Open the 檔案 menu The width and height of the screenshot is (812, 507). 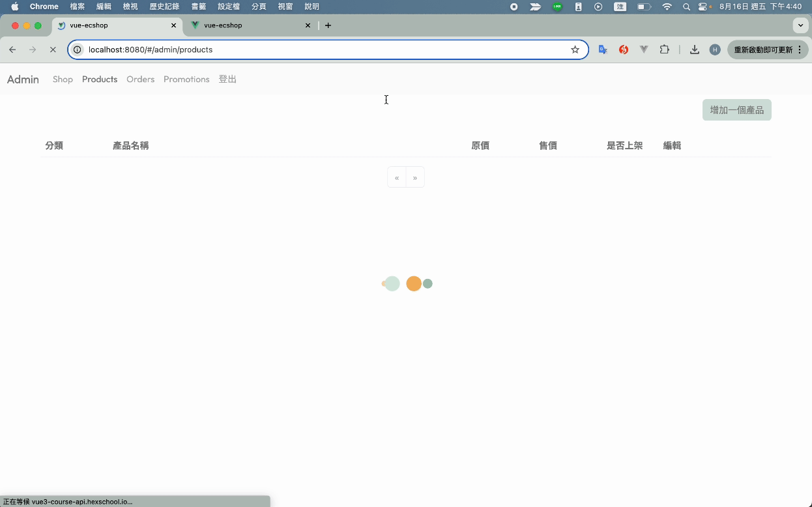[x=78, y=7]
